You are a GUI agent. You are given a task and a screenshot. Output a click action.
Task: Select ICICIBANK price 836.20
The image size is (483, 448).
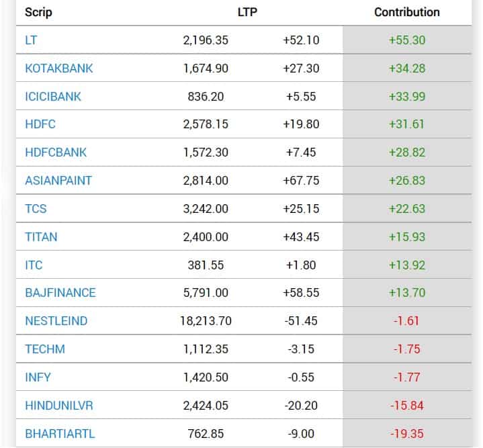pos(206,96)
